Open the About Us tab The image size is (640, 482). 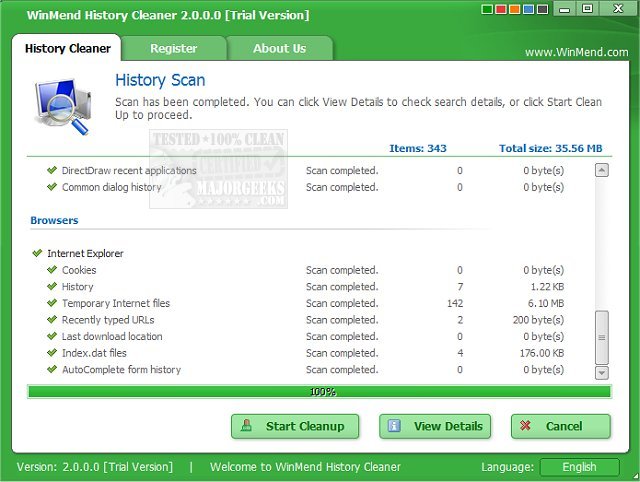pos(280,48)
